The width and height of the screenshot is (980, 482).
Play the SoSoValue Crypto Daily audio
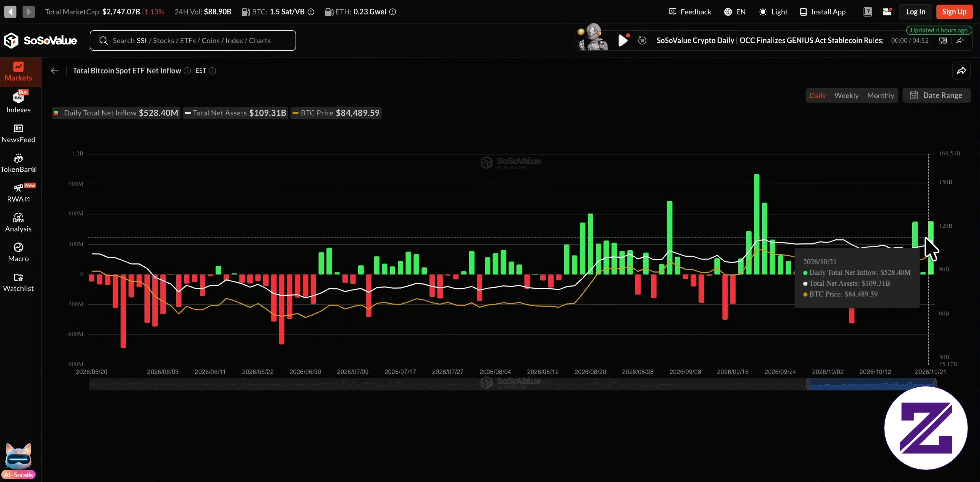click(623, 40)
